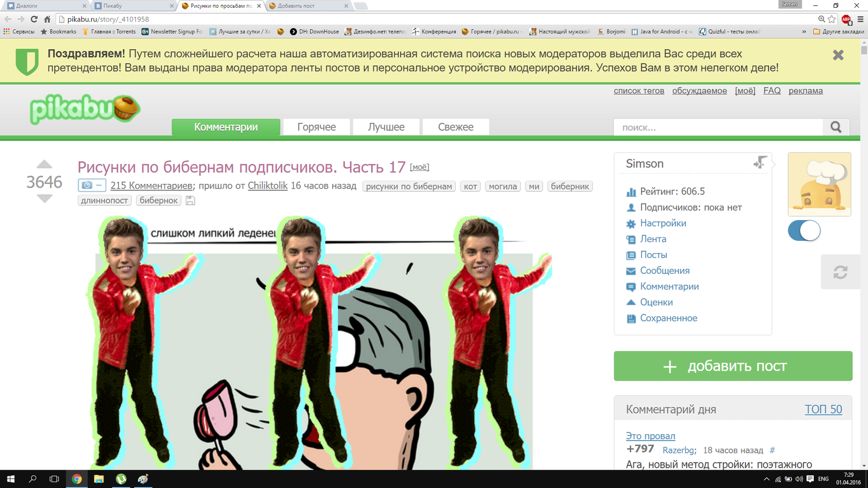Click the Simson avatar image

(819, 184)
